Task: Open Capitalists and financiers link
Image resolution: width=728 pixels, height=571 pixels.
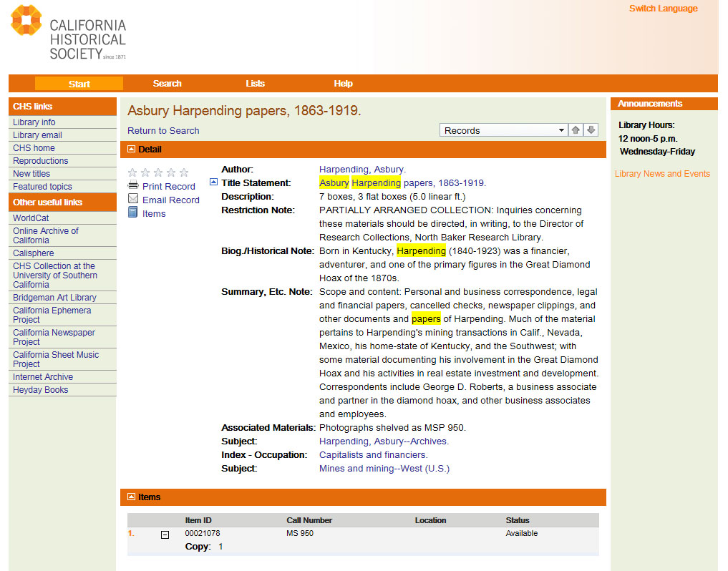Action: point(373,455)
